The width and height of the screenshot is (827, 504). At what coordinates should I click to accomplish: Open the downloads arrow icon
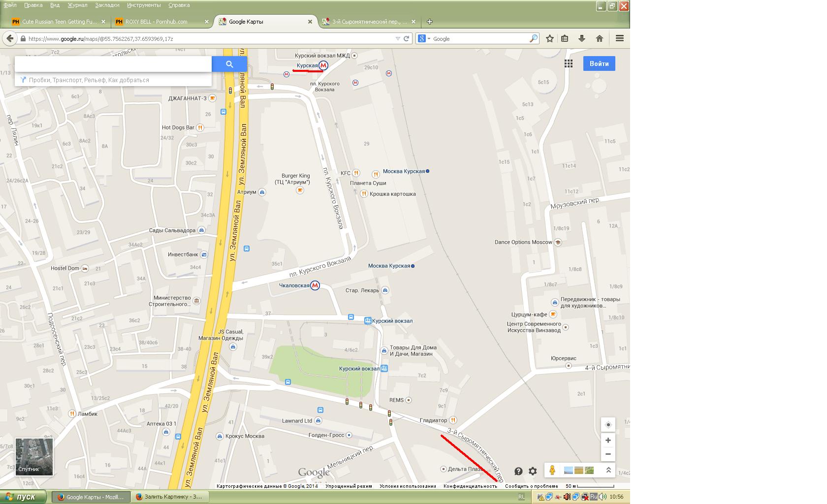582,38
